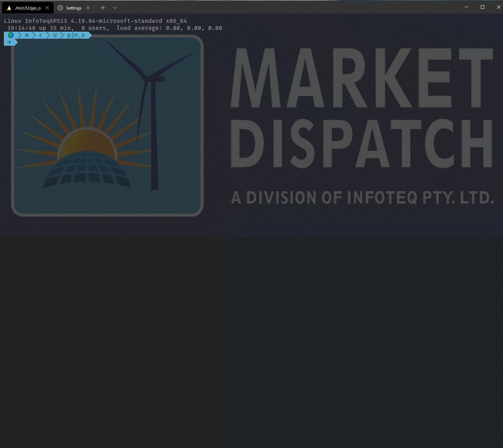The width and height of the screenshot is (503, 448).
Task: Click the arrow prompt input line
Action: (11, 42)
